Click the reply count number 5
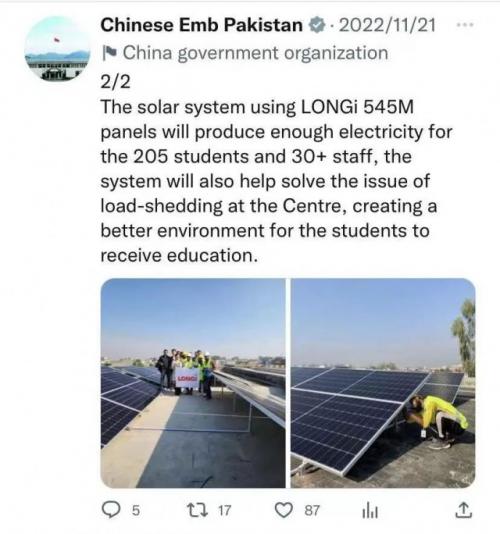500x534 pixels. pos(136,511)
